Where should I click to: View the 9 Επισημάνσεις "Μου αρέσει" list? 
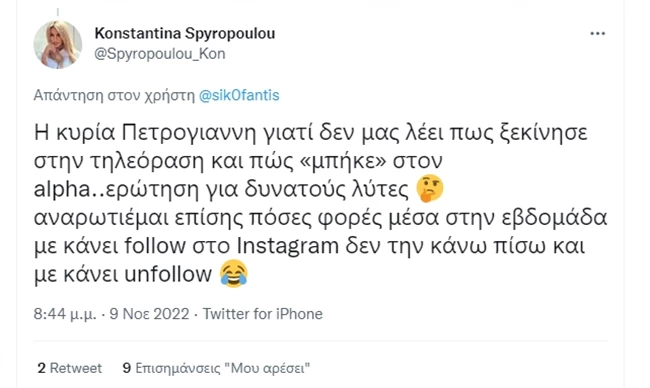point(216,368)
